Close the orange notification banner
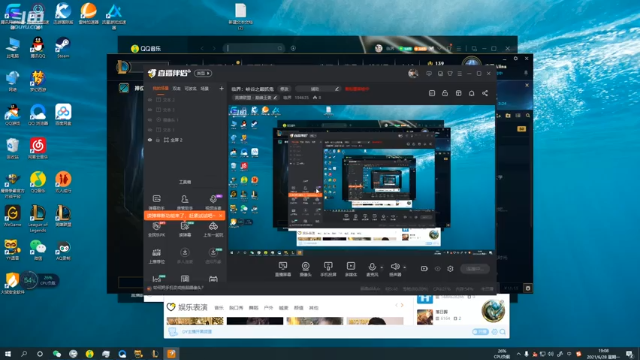This screenshot has width=640, height=360. (x=221, y=215)
